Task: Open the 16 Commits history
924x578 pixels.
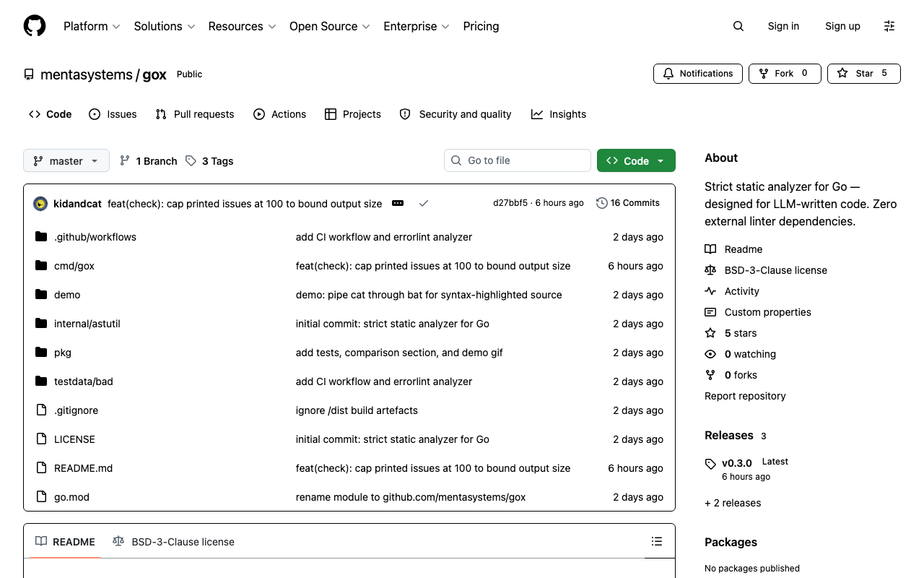Action: tap(628, 203)
